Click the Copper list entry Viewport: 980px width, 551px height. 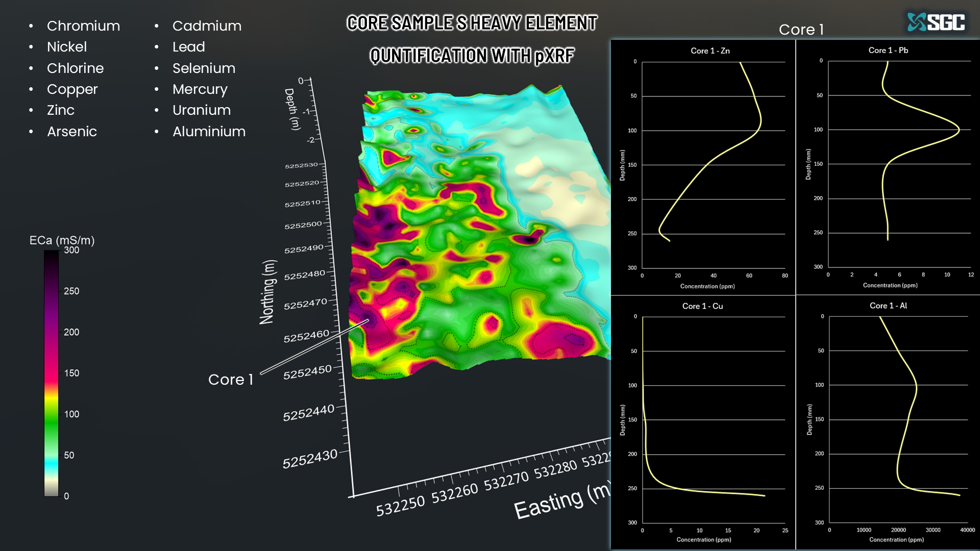pos(72,89)
